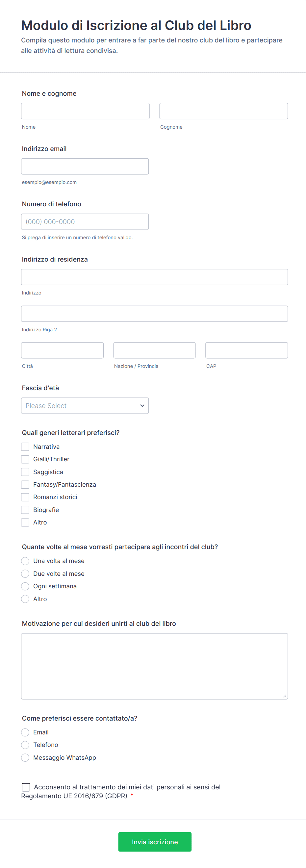Focus the Cognome text field
This screenshot has width=306, height=868.
[x=223, y=111]
